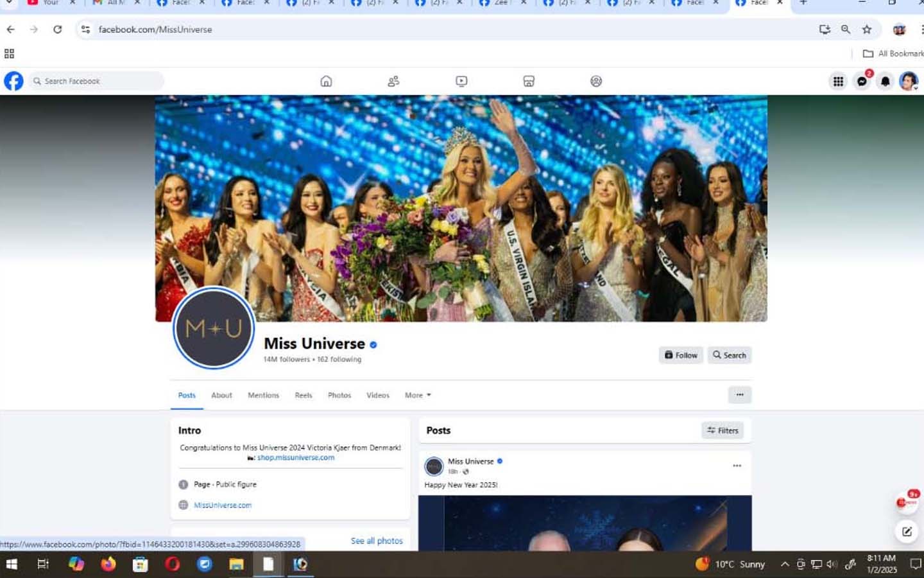This screenshot has width=924, height=578.
Task: Open the All Bookmarks folder
Action: (x=893, y=54)
